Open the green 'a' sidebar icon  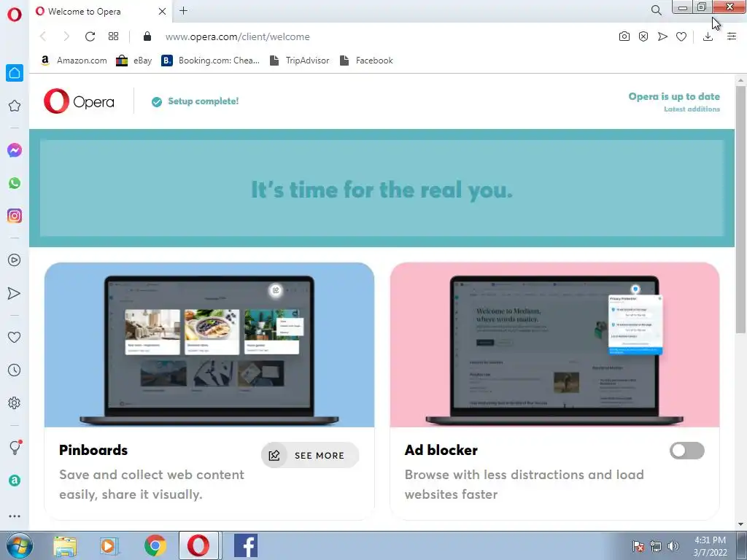tap(15, 481)
